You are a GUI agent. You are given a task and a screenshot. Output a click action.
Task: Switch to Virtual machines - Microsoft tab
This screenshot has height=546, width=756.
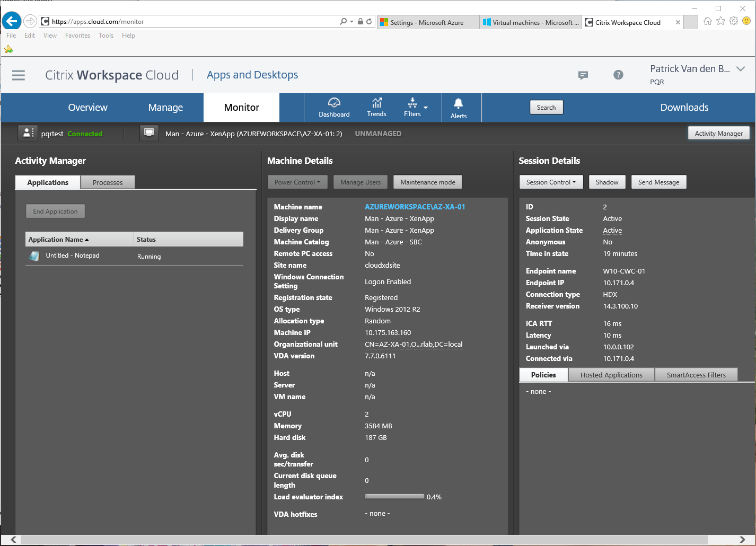tap(531, 22)
